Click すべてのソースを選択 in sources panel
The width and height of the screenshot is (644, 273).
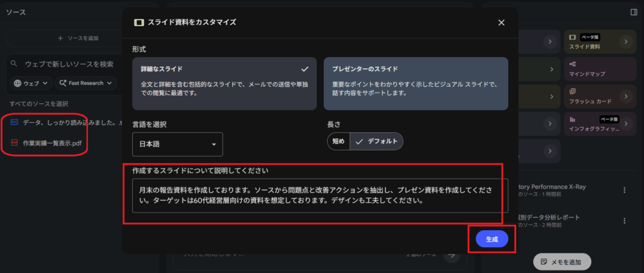pos(38,104)
